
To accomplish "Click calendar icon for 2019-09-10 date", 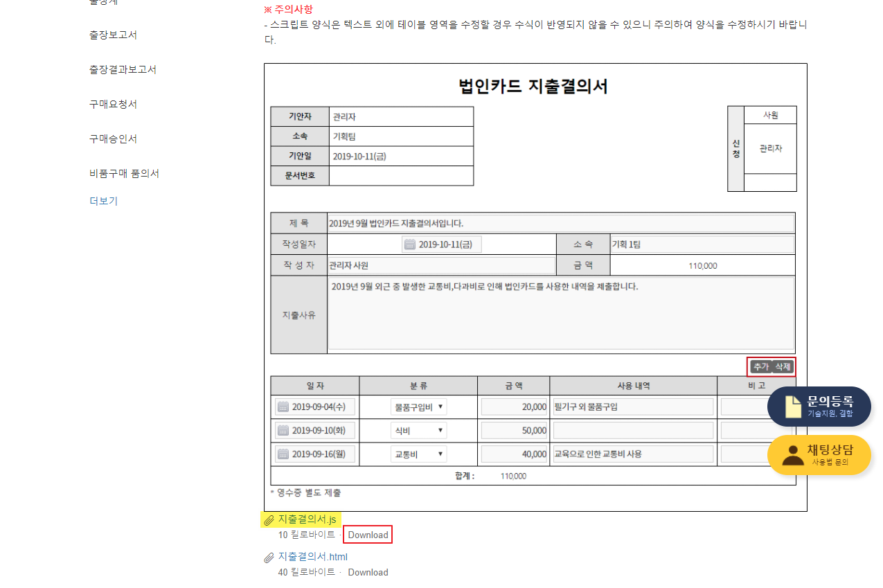I will (283, 431).
